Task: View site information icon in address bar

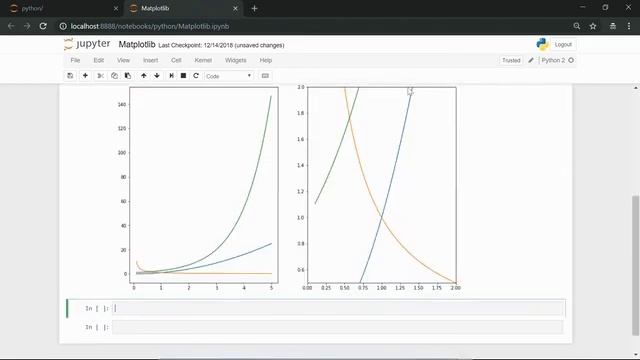Action: tap(63, 26)
